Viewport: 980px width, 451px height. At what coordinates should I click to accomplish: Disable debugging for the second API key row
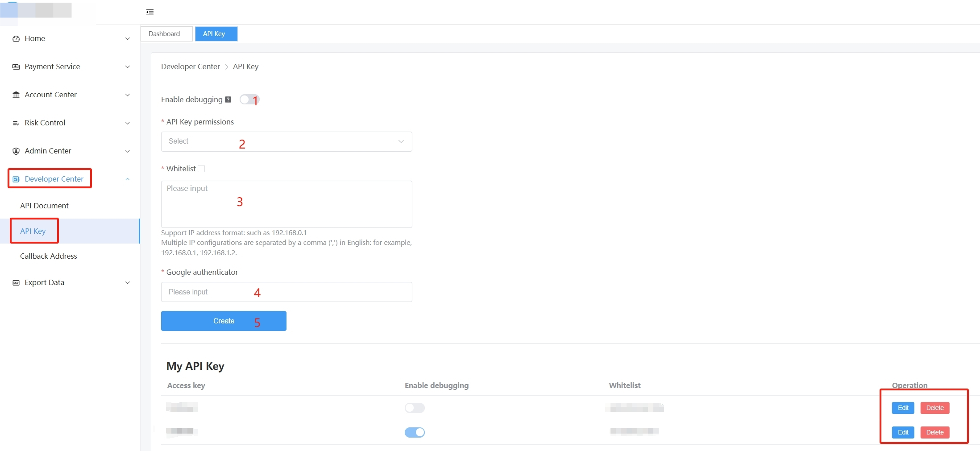(x=415, y=432)
